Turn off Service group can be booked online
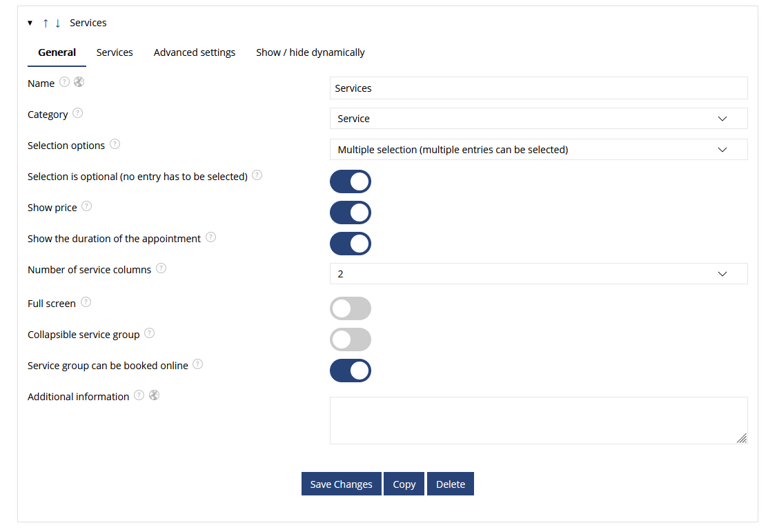Screen dimensions: 768x532 [351, 371]
